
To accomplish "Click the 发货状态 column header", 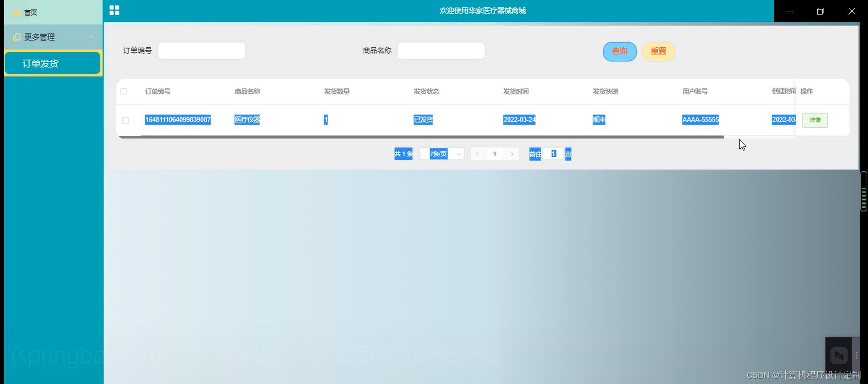I will tap(426, 91).
